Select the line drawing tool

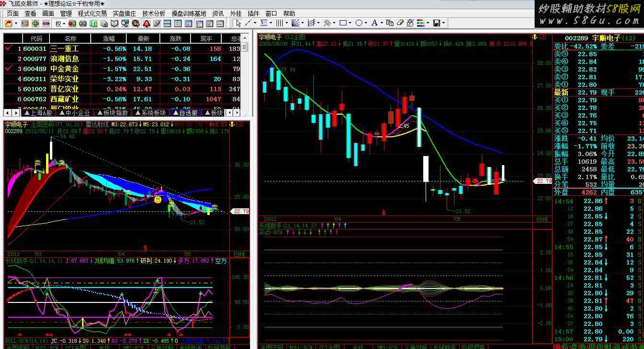point(248,23)
